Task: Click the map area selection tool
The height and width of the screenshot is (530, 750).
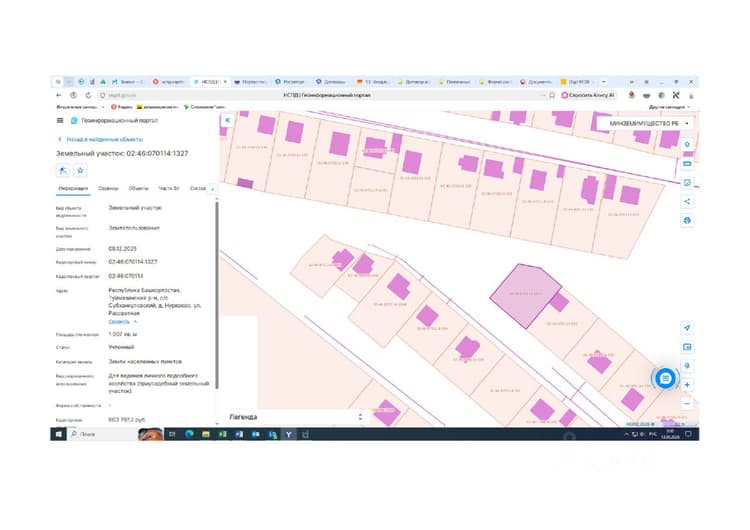Action: (x=687, y=183)
